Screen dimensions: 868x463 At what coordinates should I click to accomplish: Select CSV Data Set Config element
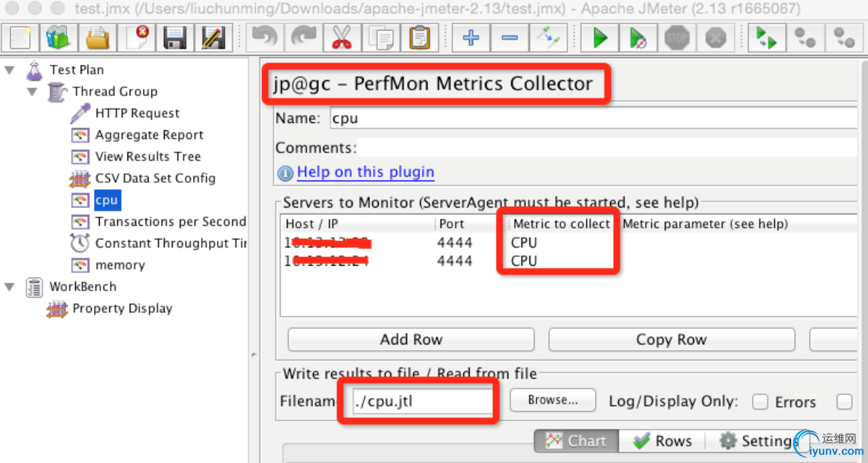pos(155,178)
